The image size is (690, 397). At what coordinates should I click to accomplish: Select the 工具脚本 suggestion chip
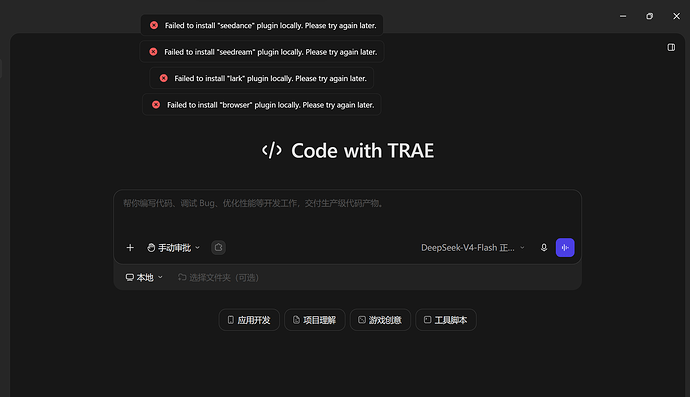[x=446, y=320]
